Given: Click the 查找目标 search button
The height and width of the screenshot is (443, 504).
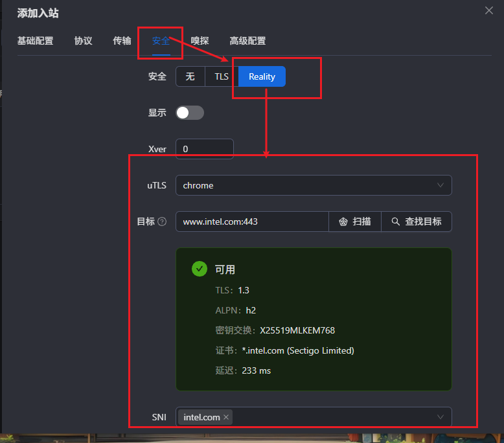Looking at the screenshot, I should point(417,221).
